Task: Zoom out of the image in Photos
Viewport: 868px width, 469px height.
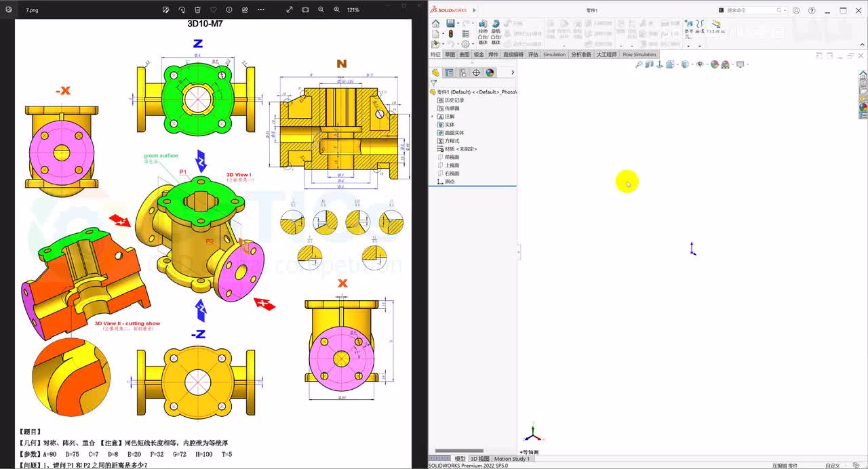Action: tap(321, 10)
